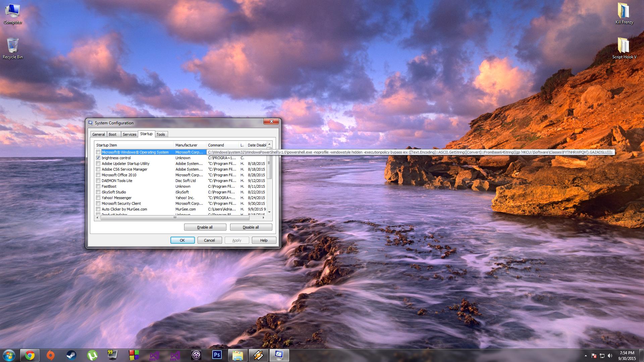Click the Winamp taskbar icon

pos(258,355)
